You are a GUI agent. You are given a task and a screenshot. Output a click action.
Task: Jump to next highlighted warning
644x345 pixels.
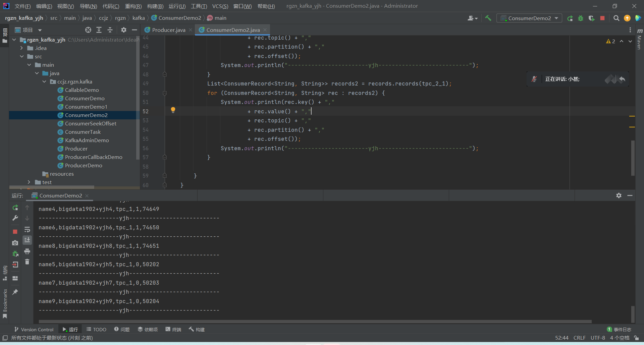coord(630,41)
